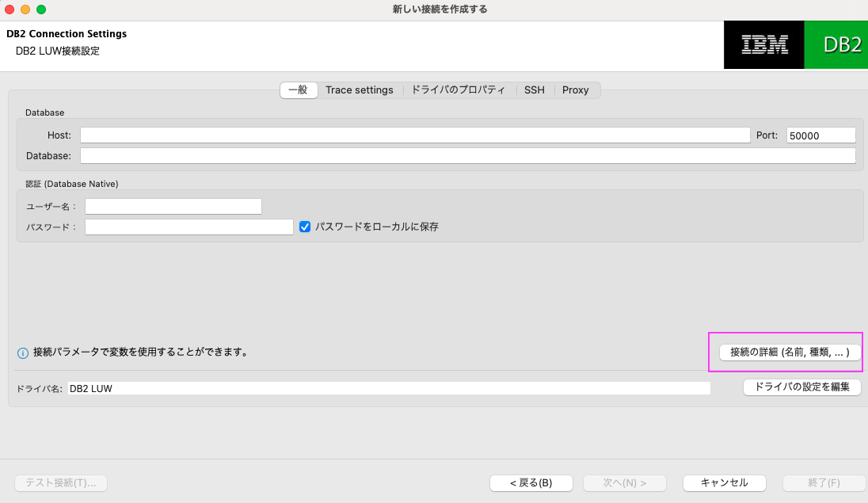
Task: Go back with < 戻る(B) button
Action: pos(531,483)
